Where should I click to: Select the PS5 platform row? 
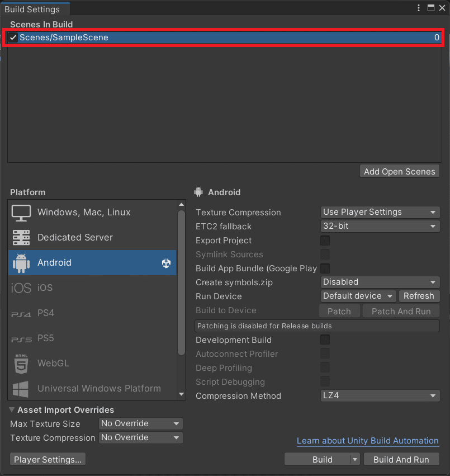pyautogui.click(x=92, y=338)
